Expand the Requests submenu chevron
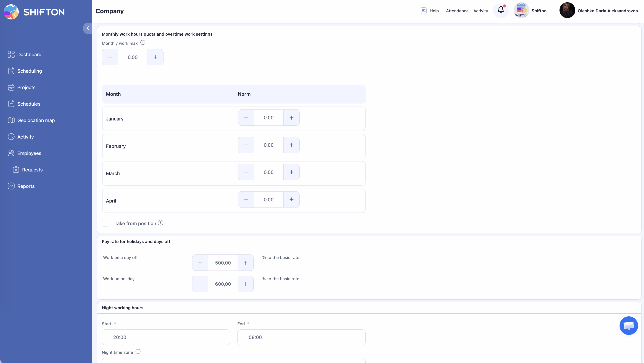 (82, 170)
